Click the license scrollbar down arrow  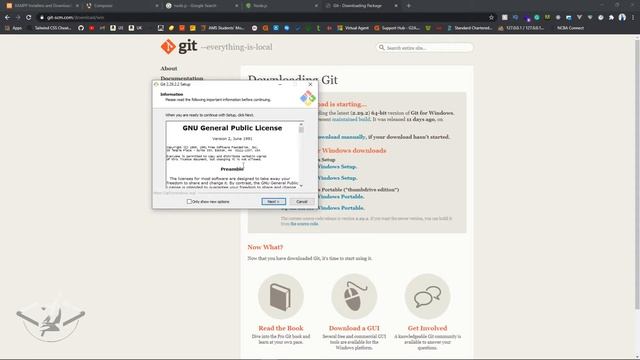[x=301, y=186]
